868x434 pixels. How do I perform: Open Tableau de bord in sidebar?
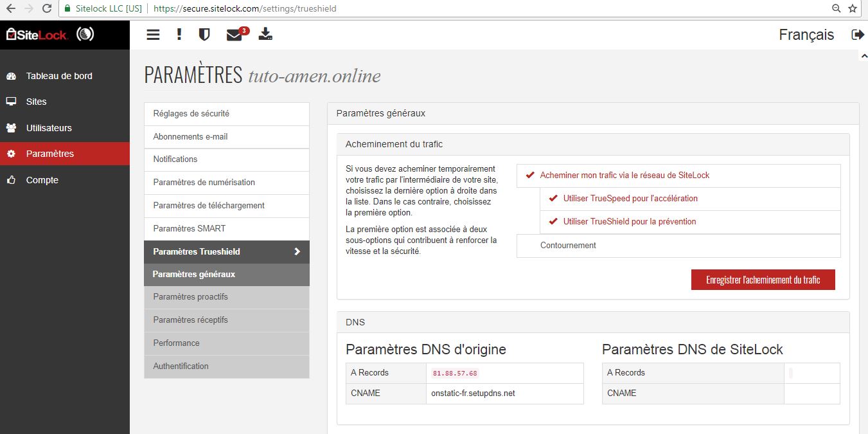58,76
